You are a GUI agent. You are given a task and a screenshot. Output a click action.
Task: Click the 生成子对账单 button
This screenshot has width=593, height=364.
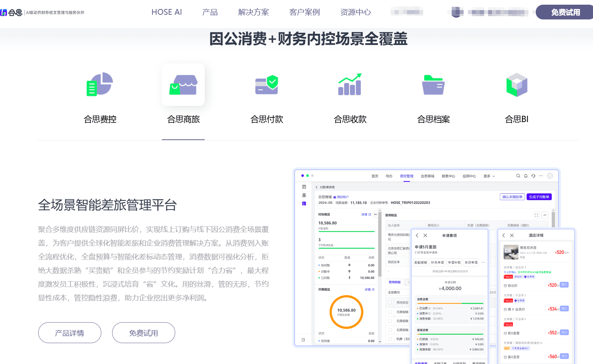click(539, 197)
